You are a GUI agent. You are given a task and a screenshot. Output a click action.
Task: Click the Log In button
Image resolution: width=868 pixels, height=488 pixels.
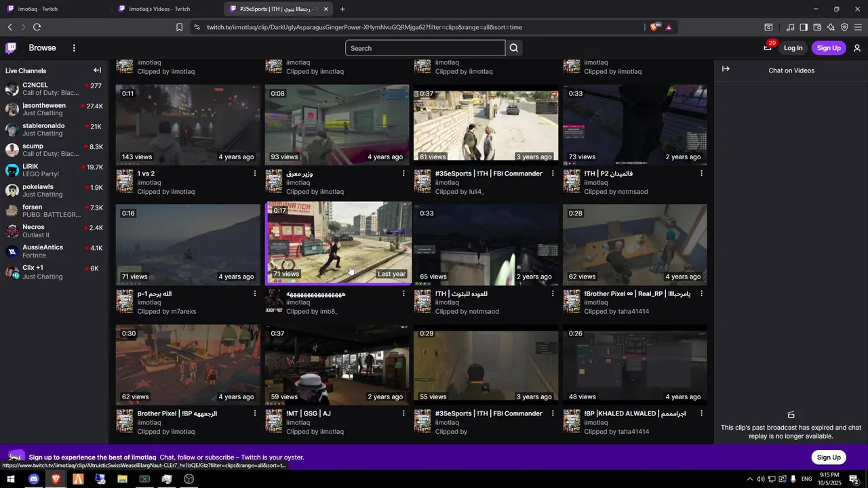[x=793, y=48]
